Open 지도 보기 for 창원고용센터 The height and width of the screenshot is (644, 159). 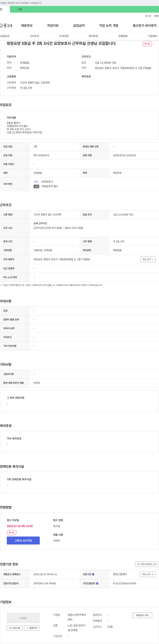pyautogui.click(x=148, y=574)
